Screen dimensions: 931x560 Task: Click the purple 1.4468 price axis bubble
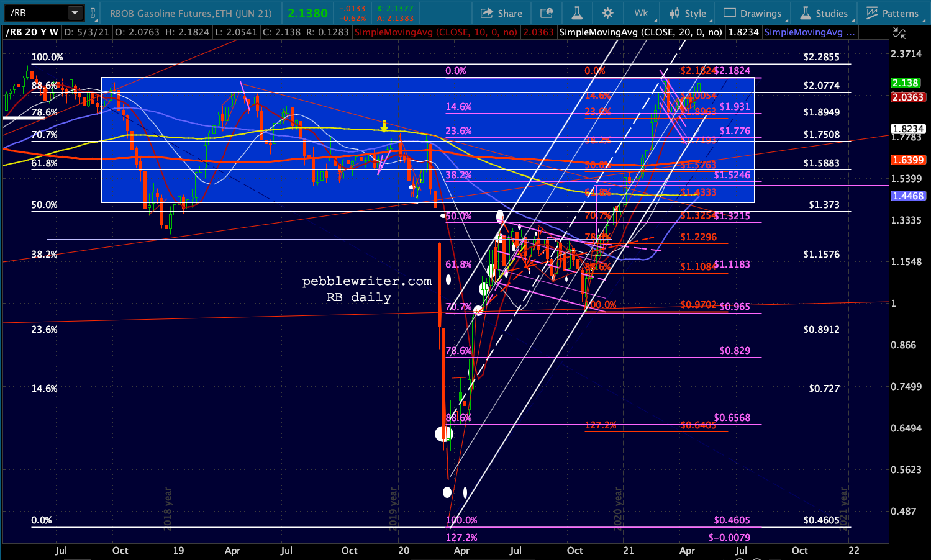pyautogui.click(x=908, y=196)
